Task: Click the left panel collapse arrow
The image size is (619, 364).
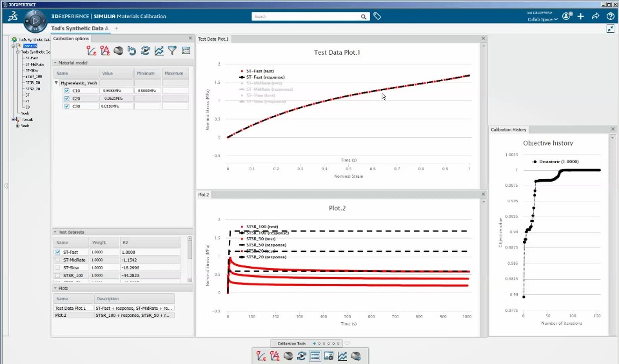Action: 6,186
